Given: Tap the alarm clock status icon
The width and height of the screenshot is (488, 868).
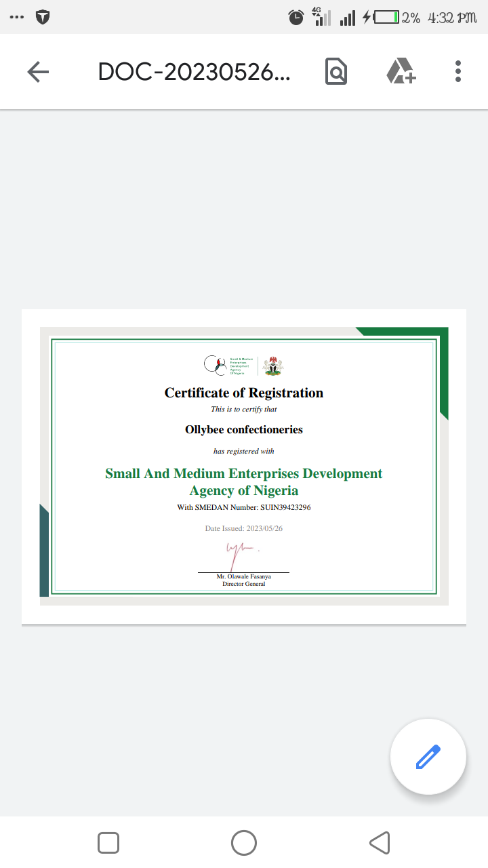Looking at the screenshot, I should pyautogui.click(x=296, y=18).
